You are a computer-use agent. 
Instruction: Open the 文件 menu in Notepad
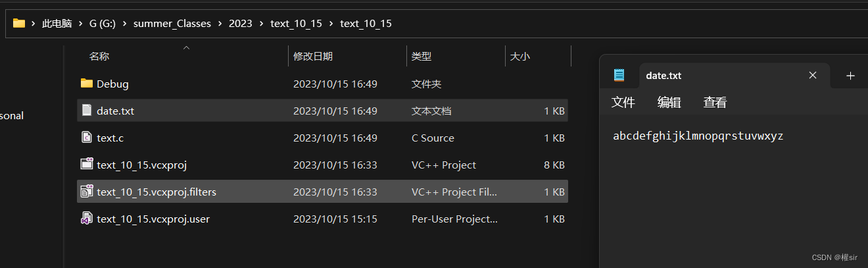623,102
